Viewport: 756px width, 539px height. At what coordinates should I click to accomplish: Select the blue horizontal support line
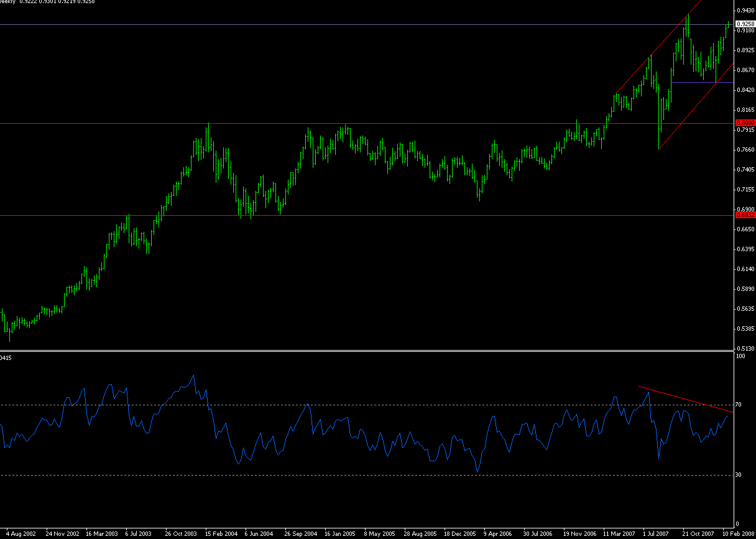pyautogui.click(x=703, y=82)
